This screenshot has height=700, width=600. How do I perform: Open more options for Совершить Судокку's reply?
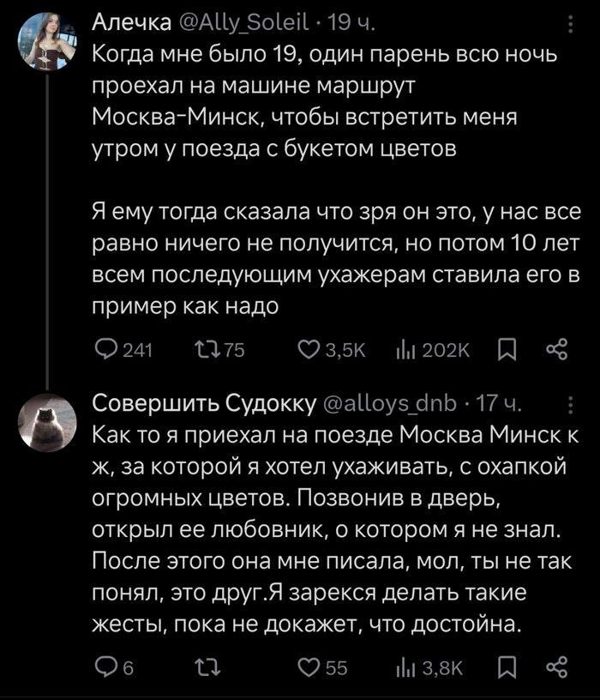coord(572,403)
